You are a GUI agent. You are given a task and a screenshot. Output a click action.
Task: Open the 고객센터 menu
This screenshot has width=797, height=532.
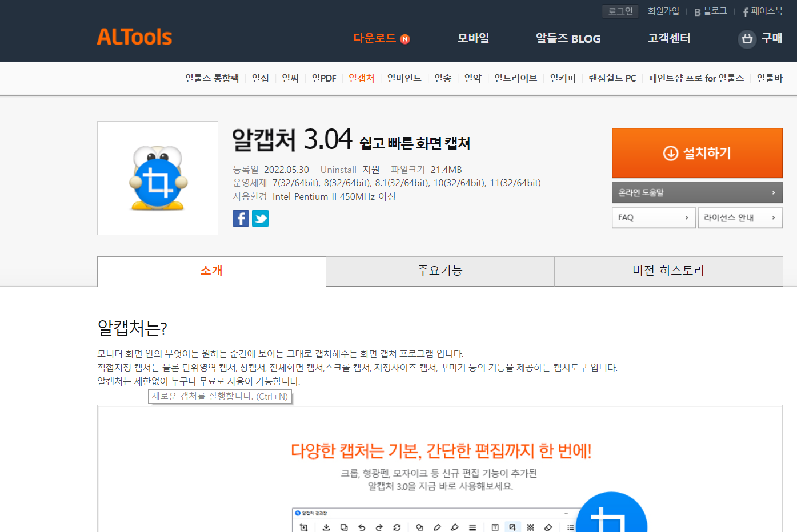point(669,38)
